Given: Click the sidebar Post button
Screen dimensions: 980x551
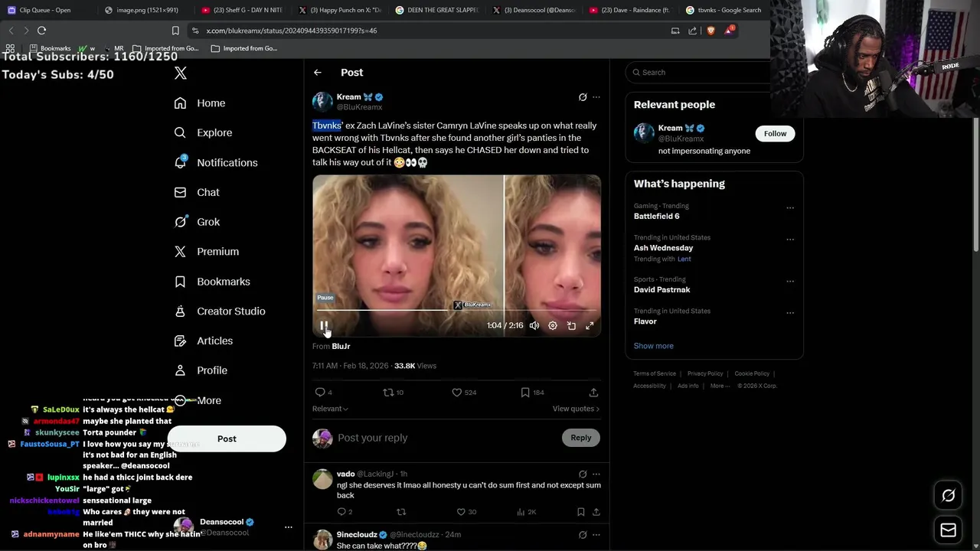Looking at the screenshot, I should click(227, 439).
